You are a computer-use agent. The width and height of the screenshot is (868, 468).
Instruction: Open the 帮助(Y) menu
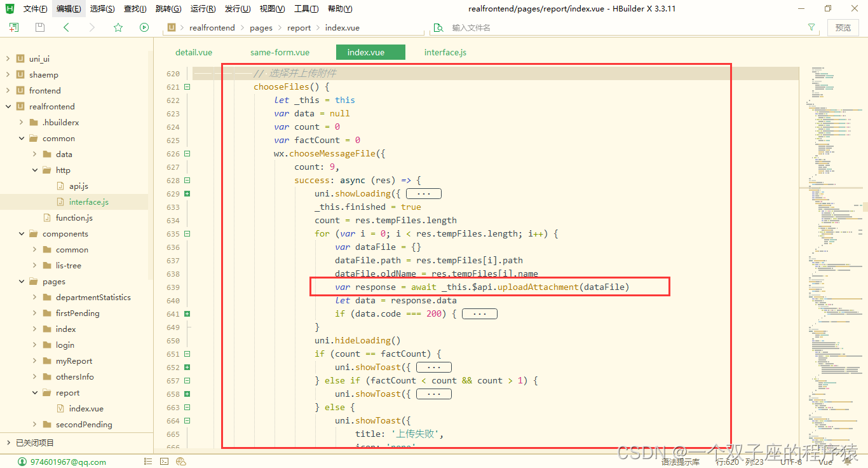[x=340, y=9]
